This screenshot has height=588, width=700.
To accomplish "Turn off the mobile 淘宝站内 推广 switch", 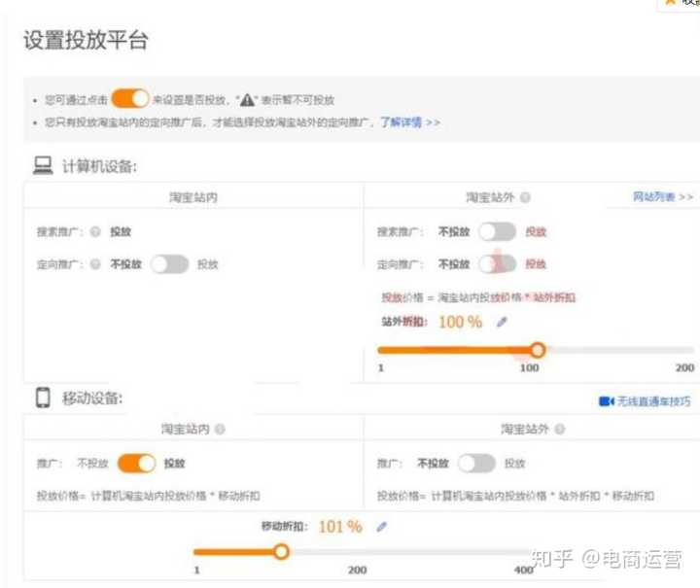I will pos(136,464).
